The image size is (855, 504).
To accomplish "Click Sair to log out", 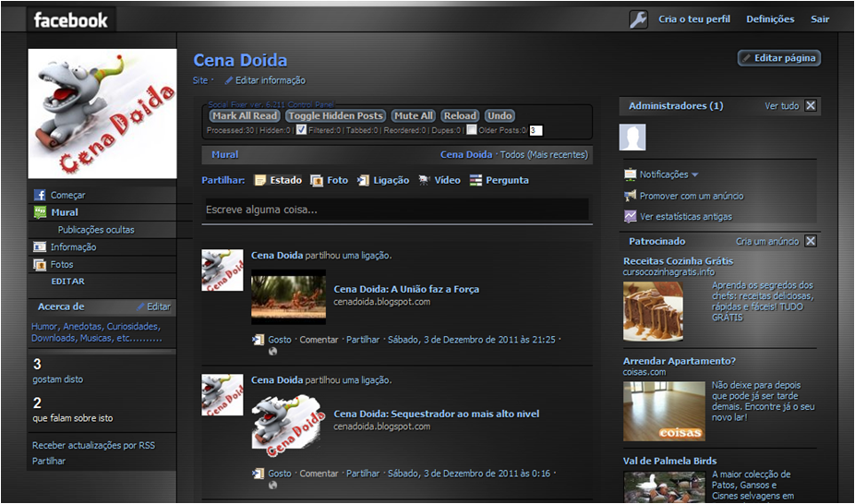I will [x=820, y=19].
